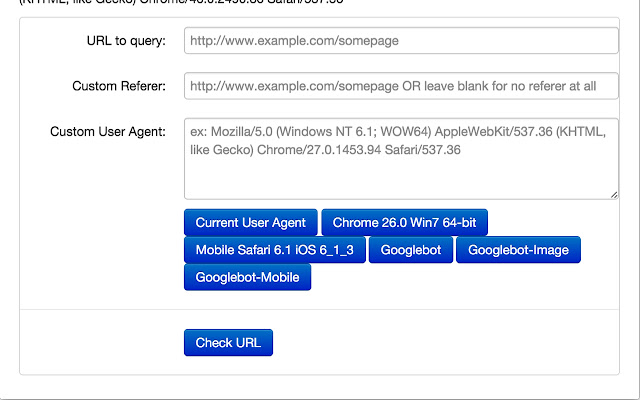The height and width of the screenshot is (400, 640).
Task: Click the 'Custom Referer:' label
Action: [x=119, y=86]
